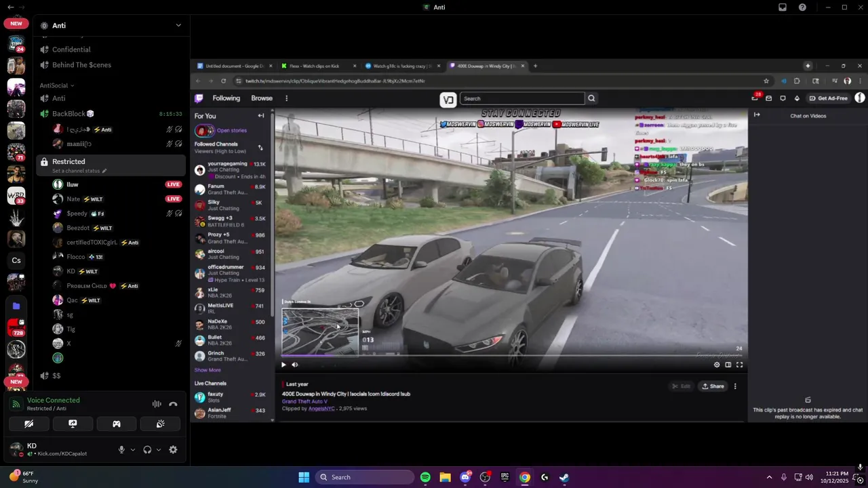
Task: Mute microphone in user panel
Action: (121, 449)
